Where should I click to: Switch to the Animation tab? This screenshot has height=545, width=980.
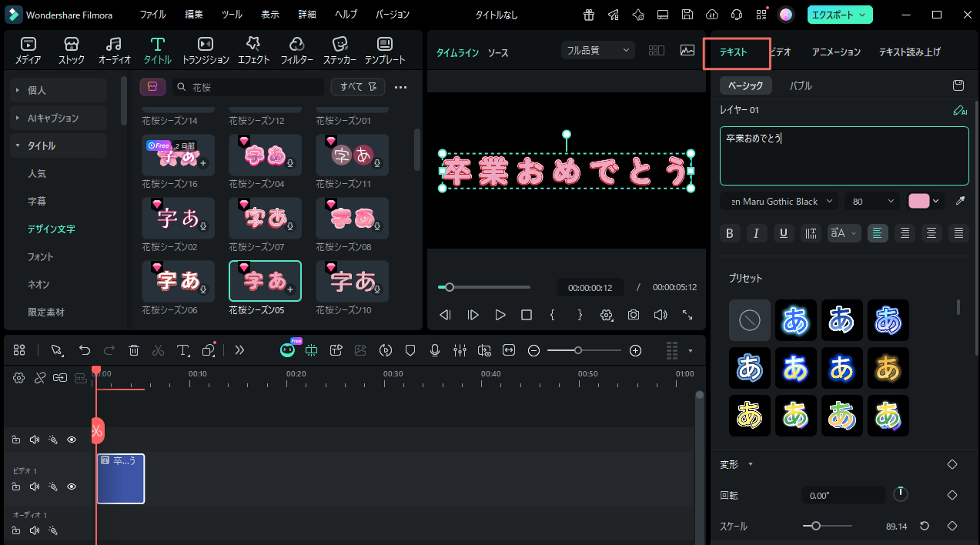point(836,52)
